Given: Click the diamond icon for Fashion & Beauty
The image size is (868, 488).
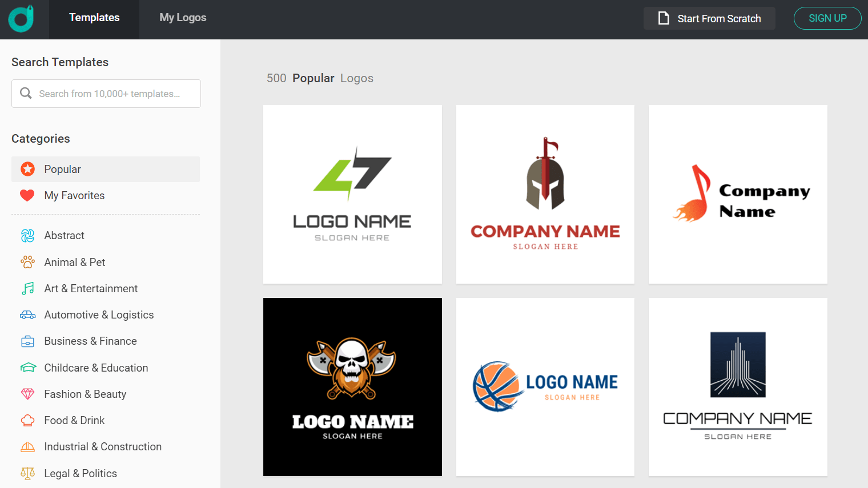Looking at the screenshot, I should tap(27, 394).
